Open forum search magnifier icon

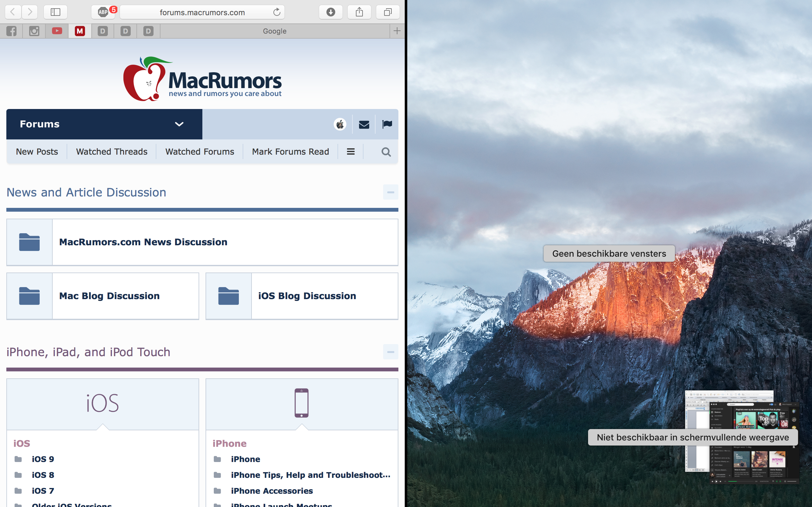tap(386, 152)
